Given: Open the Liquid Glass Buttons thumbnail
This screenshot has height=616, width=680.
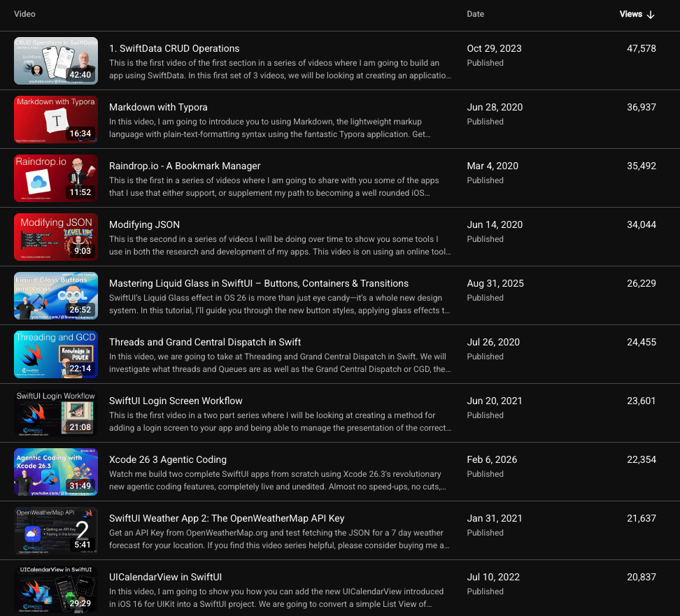Looking at the screenshot, I should pos(56,296).
